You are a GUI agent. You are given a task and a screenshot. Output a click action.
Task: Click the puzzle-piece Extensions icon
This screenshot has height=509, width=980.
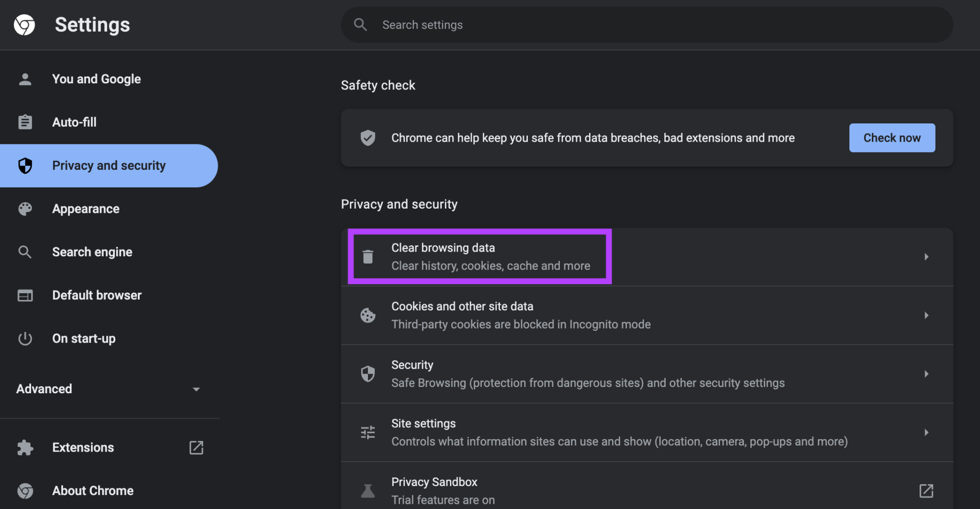25,448
